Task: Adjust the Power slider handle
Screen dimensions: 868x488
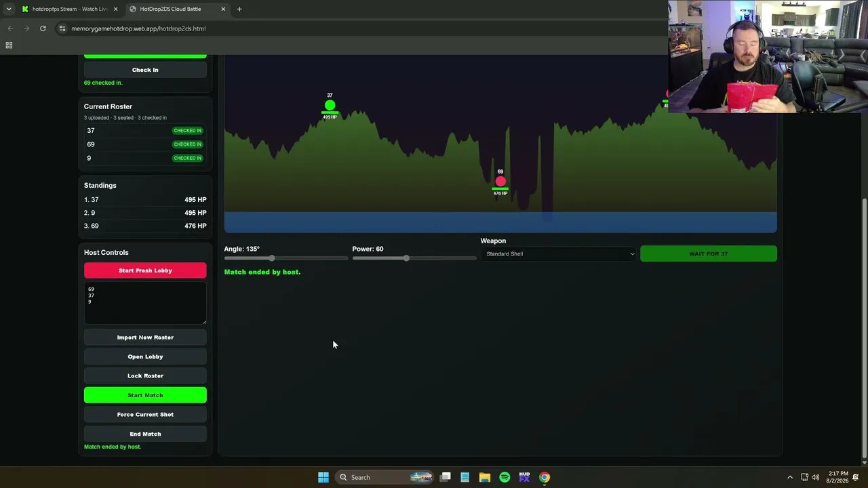Action: 406,258
